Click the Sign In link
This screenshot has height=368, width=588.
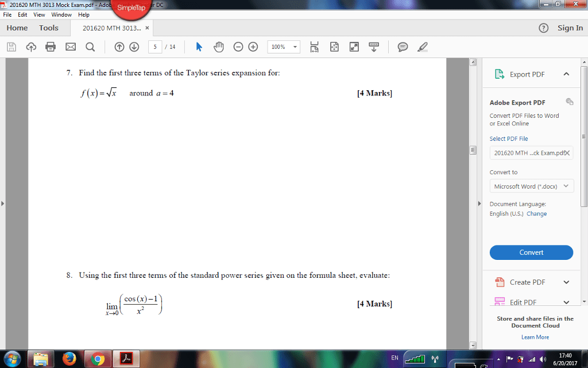click(x=570, y=28)
